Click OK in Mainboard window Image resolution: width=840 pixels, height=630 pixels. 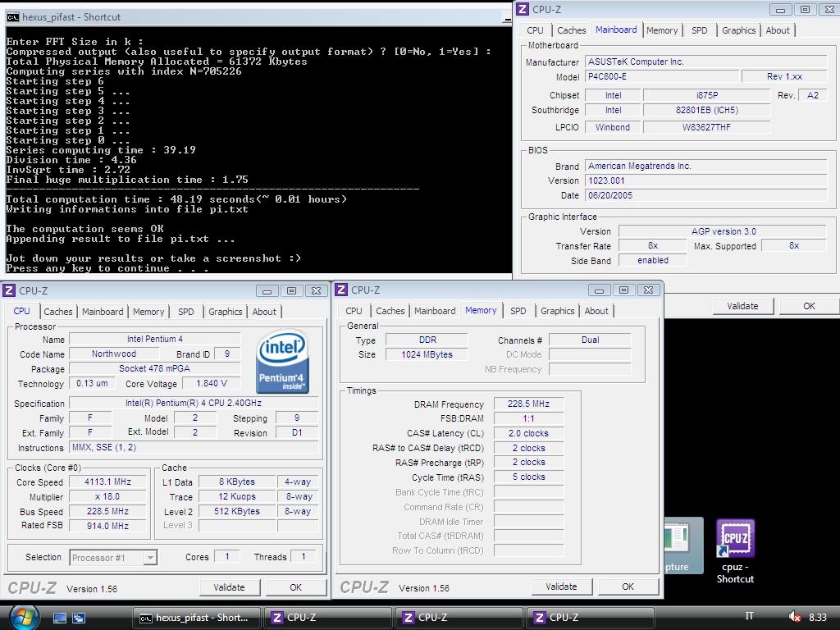[x=809, y=306]
